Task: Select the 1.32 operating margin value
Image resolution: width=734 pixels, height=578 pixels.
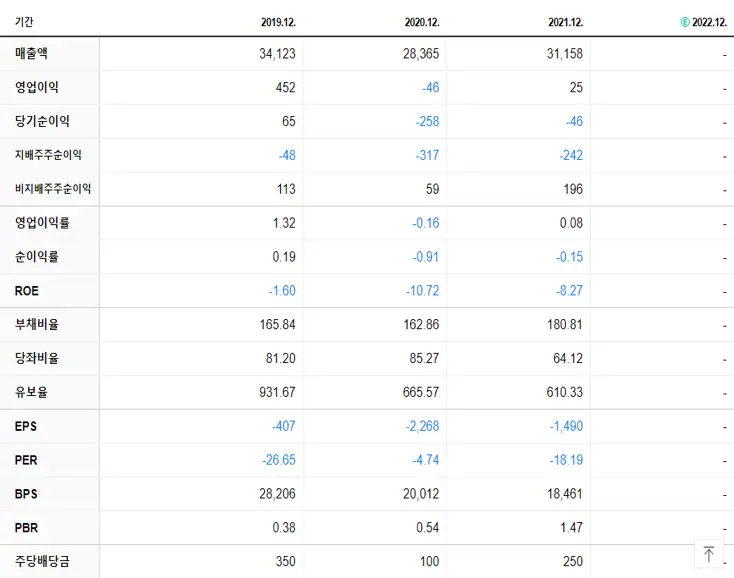Action: point(284,223)
